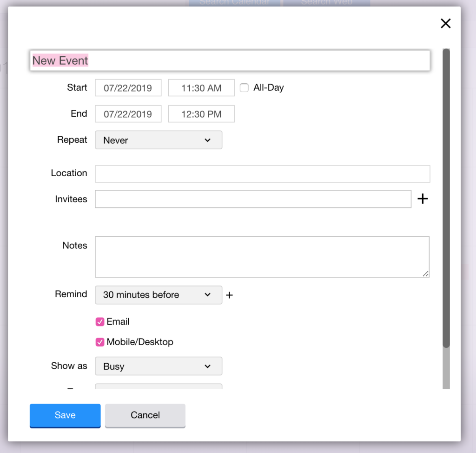Click the Notes resize handle
476x453 pixels.
pos(426,274)
